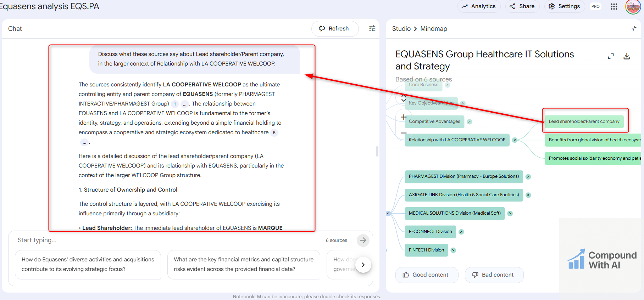Show next suggested questions

363,265
